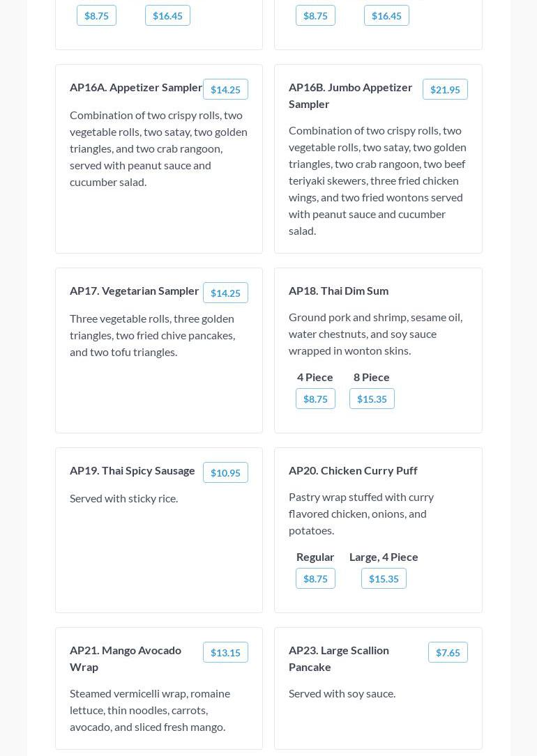The height and width of the screenshot is (756, 537).
Task: Open the AP20. Chicken Curry Puff title
Action: (353, 470)
